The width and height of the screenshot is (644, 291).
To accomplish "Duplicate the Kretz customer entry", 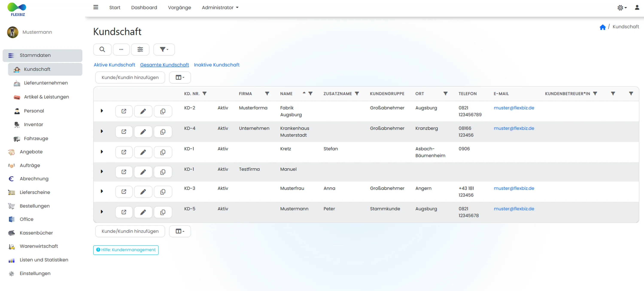I will tap(163, 152).
